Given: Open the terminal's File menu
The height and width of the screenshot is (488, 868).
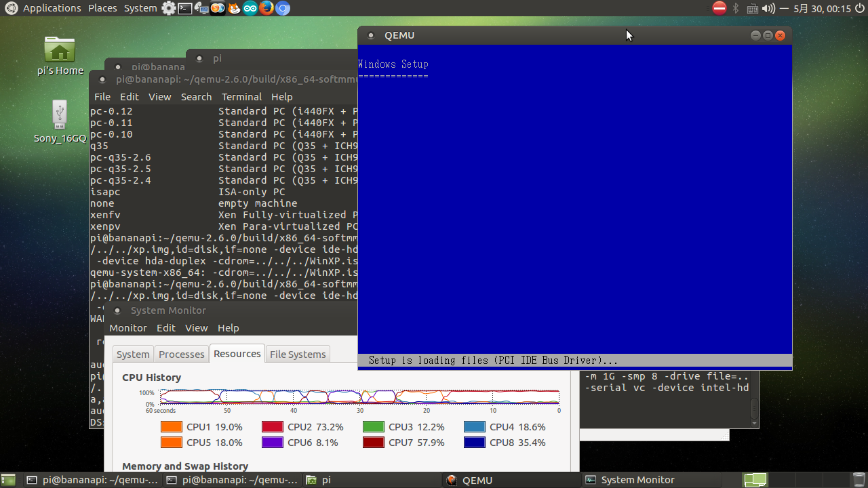Looking at the screenshot, I should point(102,97).
